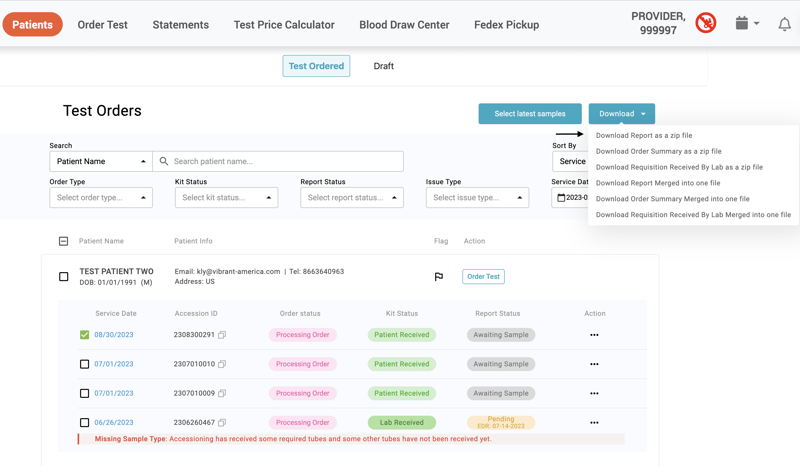Image resolution: width=800 pixels, height=466 pixels.
Task: Click the TEST PATIENT TWO name
Action: (x=116, y=272)
